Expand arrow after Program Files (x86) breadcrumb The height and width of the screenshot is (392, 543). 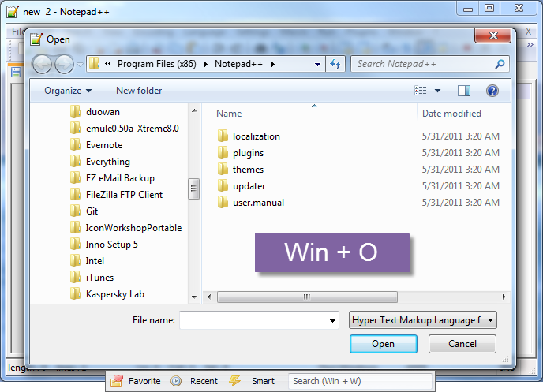(206, 64)
